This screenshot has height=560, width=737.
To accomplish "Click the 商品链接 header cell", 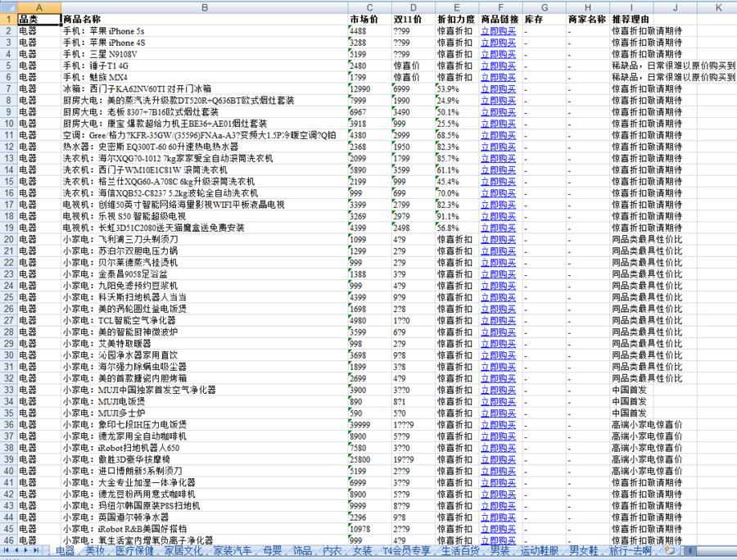I will (500, 20).
